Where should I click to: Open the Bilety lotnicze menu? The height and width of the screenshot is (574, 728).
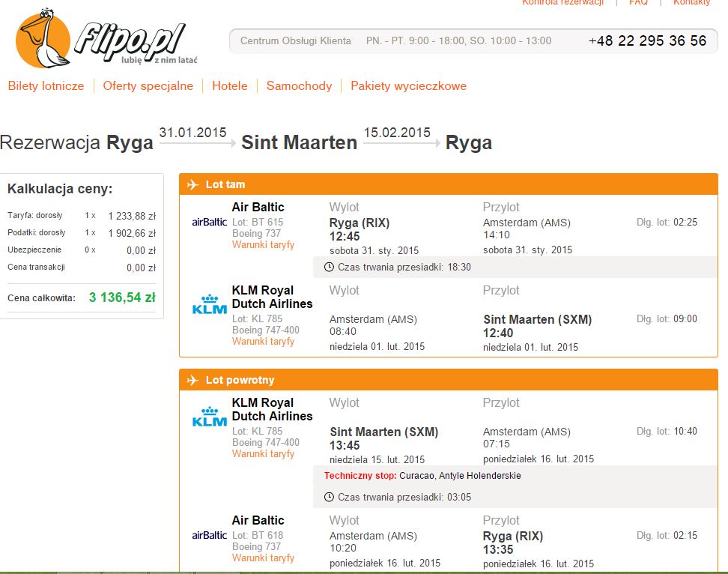click(x=46, y=86)
